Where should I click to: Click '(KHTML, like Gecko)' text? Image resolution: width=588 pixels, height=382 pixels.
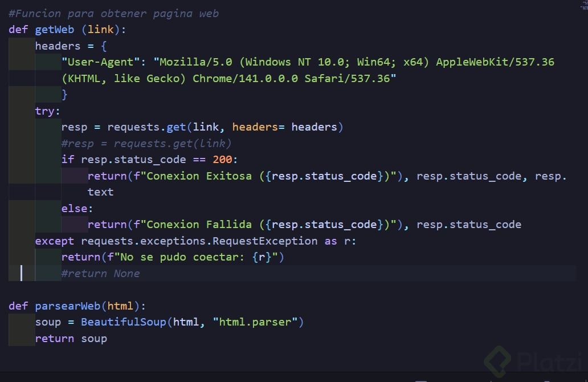tap(124, 79)
